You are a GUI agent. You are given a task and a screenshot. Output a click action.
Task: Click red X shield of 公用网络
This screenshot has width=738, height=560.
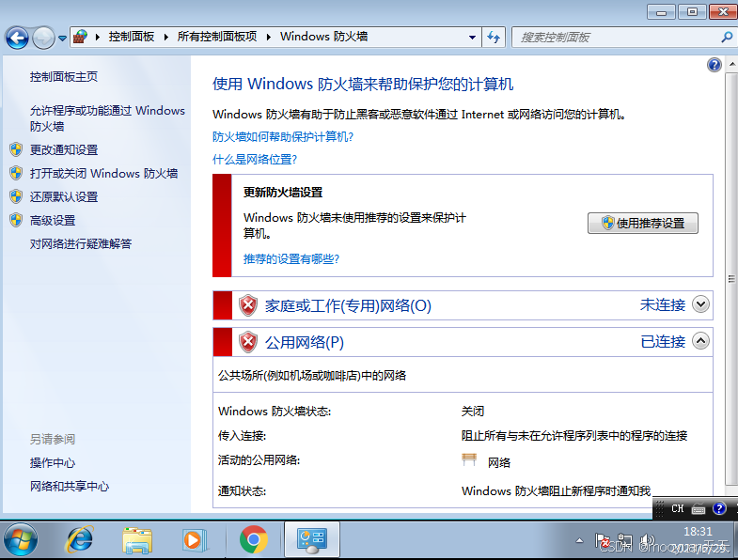coord(248,342)
